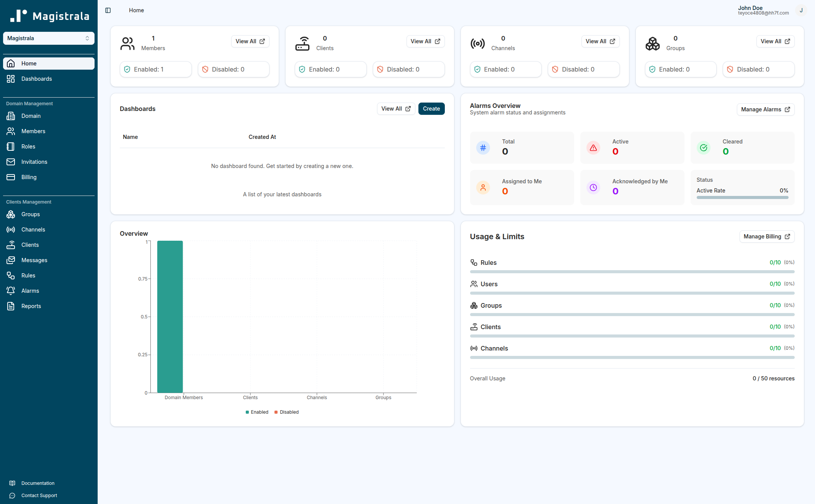Open Documentation link in sidebar footer
This screenshot has width=815, height=504.
click(38, 483)
